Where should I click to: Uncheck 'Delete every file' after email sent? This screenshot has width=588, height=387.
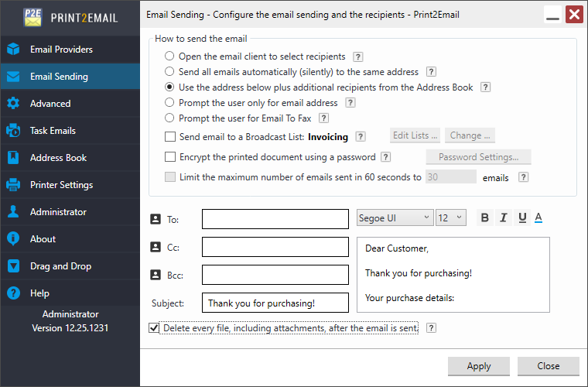tap(154, 328)
